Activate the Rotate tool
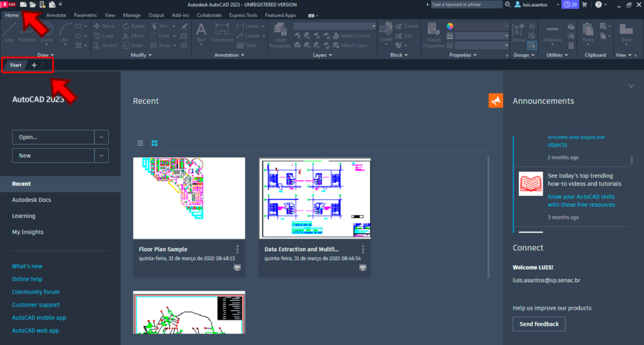 pos(134,26)
